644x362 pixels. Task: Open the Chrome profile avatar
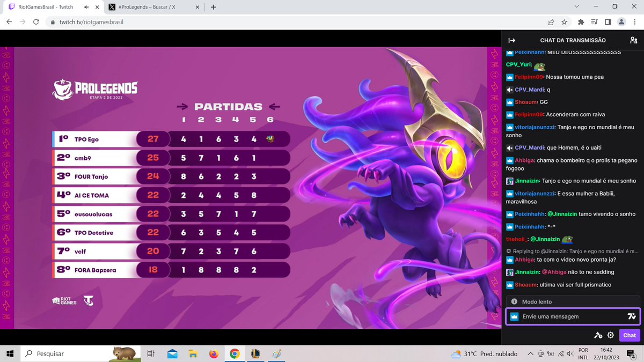tap(621, 22)
